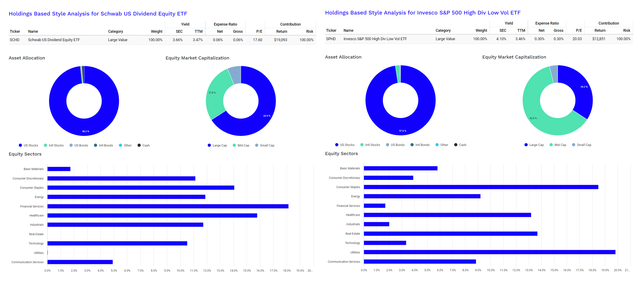Toggle Intl Bonds legend in SPHD Asset Allocation
This screenshot has width=644, height=286.
pyautogui.click(x=420, y=145)
